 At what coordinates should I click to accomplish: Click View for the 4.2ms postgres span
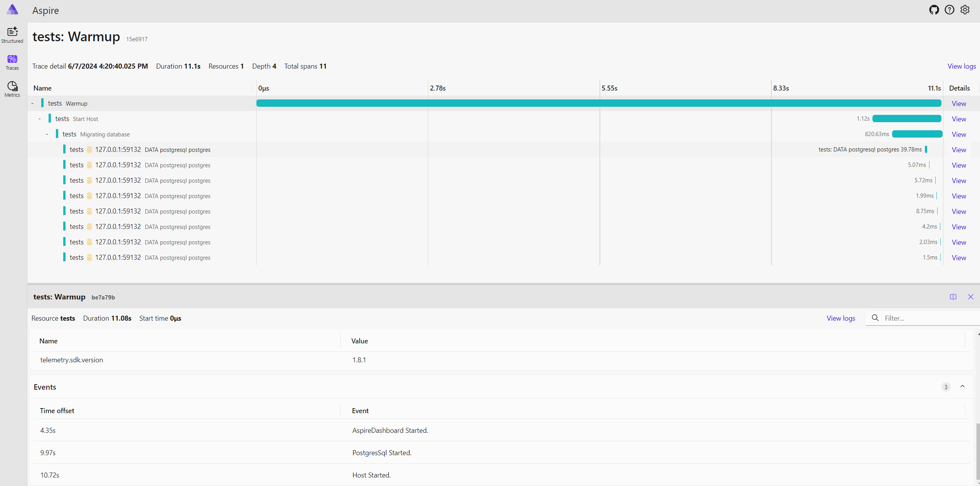click(959, 227)
